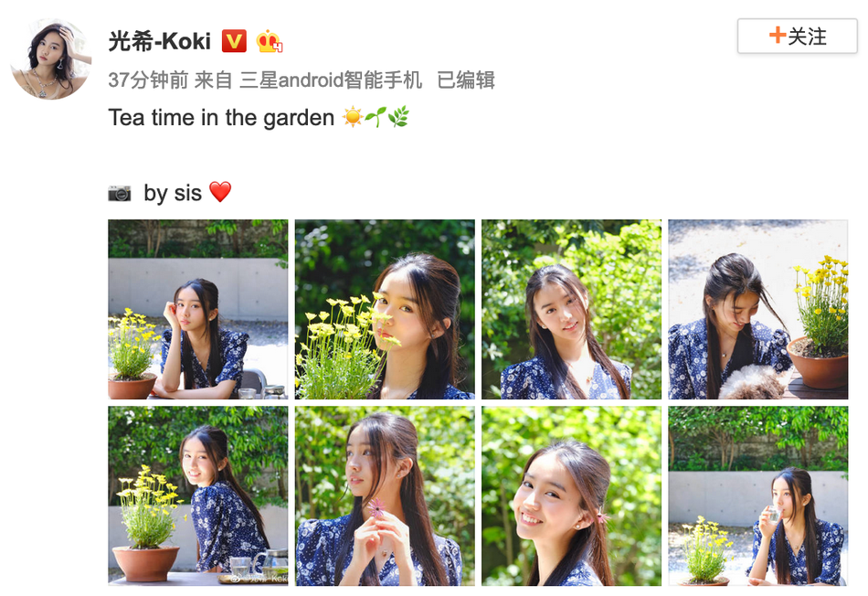Image resolution: width=868 pixels, height=596 pixels.
Task: Click the camera emoji before by sis
Action: pos(120,193)
